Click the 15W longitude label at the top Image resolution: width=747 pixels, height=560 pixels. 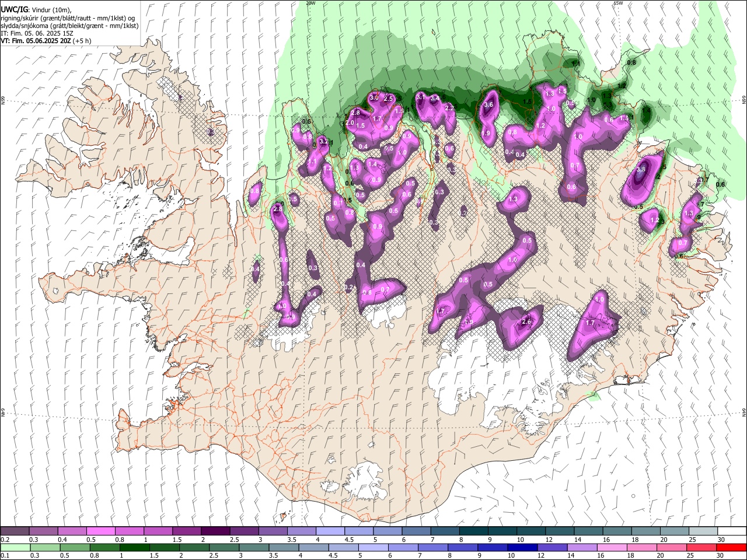619,3
